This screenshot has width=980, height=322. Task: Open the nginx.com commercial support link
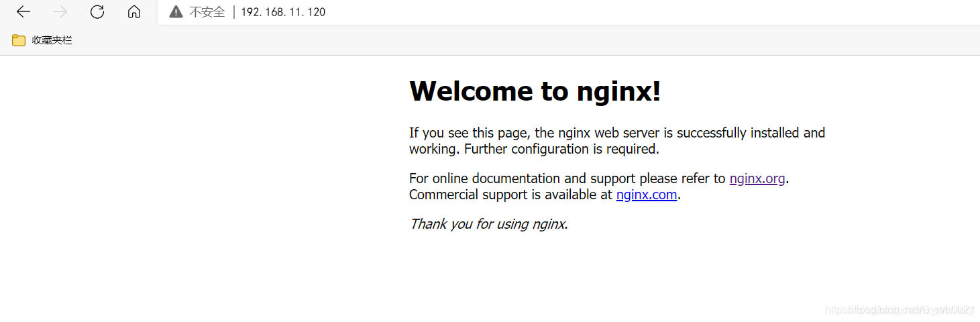(x=647, y=195)
